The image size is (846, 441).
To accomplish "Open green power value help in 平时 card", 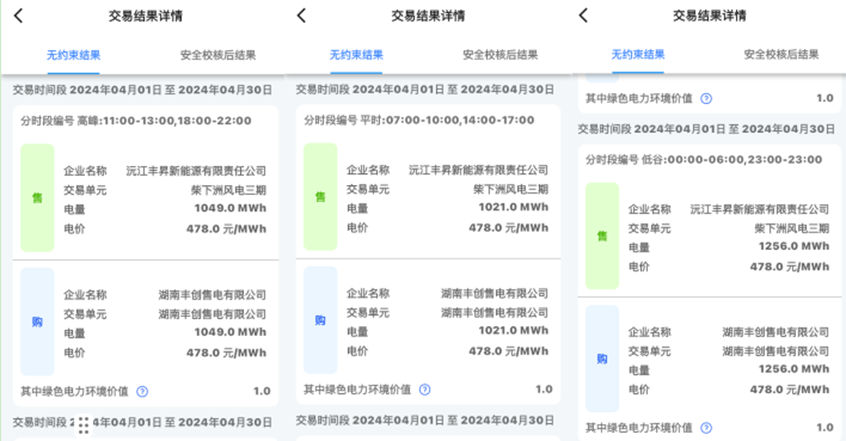I will 425,389.
